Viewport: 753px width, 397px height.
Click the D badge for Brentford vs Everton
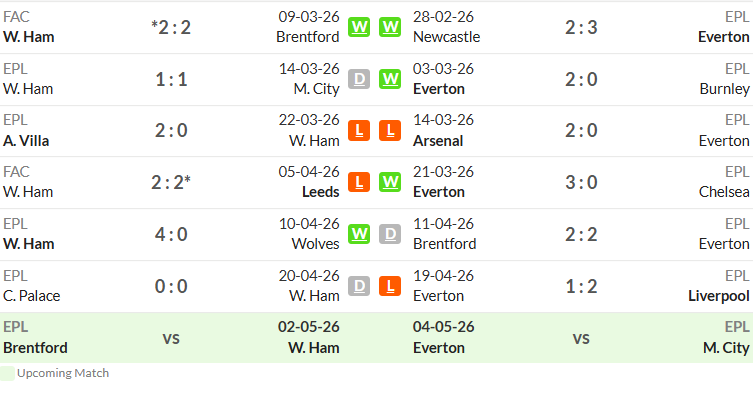click(390, 234)
